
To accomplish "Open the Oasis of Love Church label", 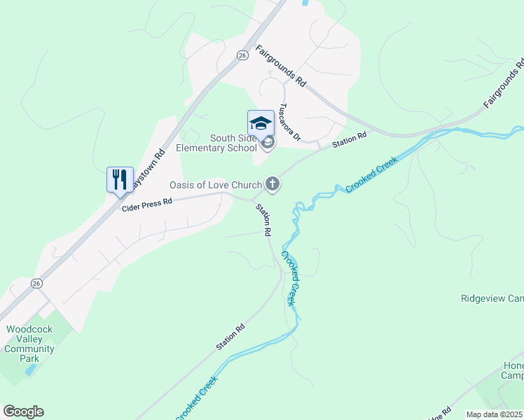I will tap(216, 185).
